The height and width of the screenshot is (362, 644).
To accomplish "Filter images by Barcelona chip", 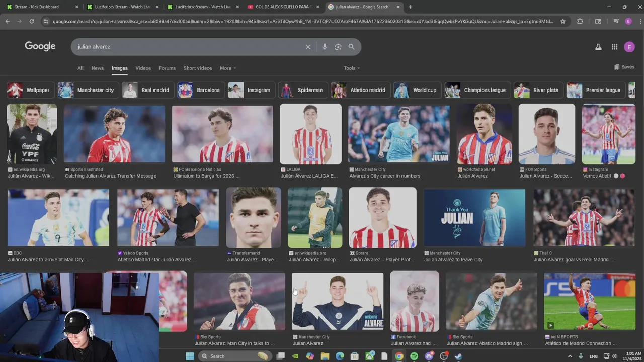I will pyautogui.click(x=201, y=90).
